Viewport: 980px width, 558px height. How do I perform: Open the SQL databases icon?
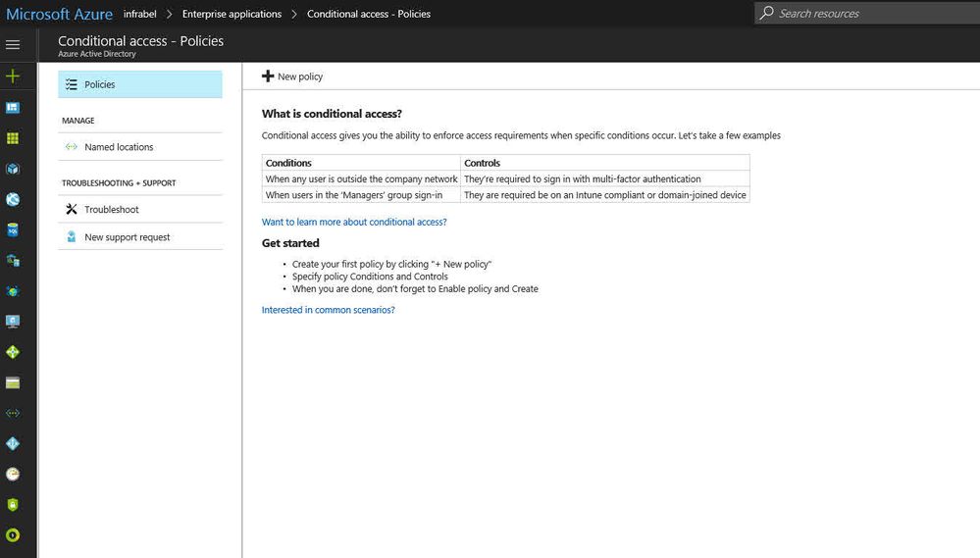tap(13, 229)
